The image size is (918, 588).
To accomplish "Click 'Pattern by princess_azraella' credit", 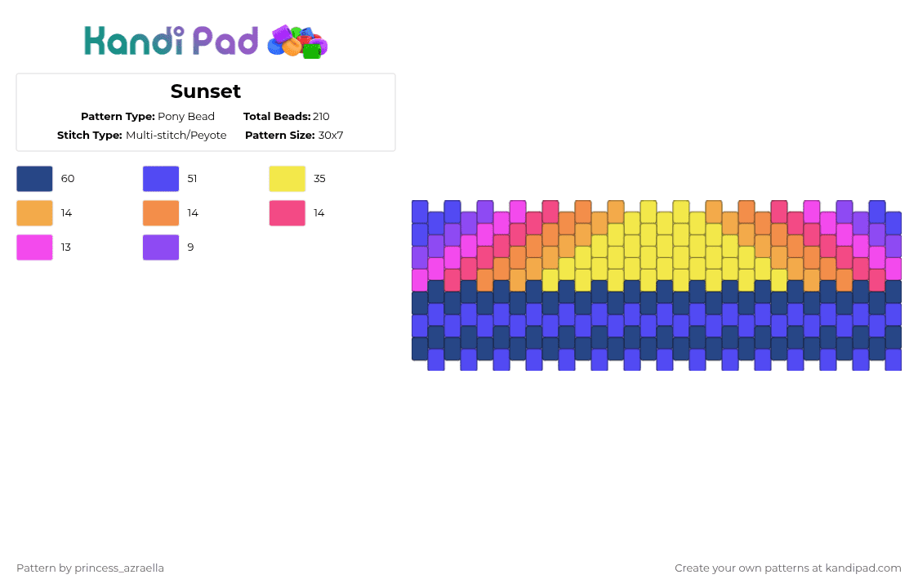I will pos(90,568).
